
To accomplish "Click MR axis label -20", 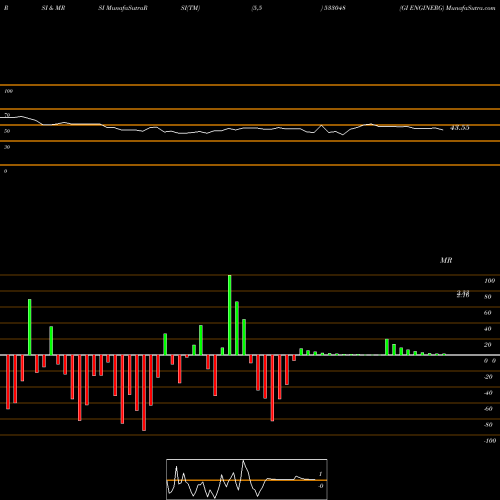I will (x=488, y=377).
